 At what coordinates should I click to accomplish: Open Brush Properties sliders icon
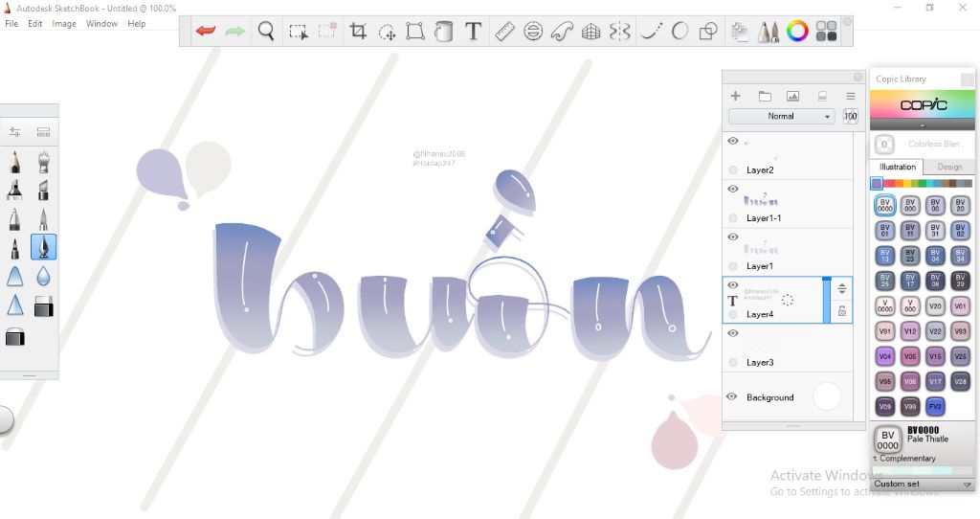(14, 132)
